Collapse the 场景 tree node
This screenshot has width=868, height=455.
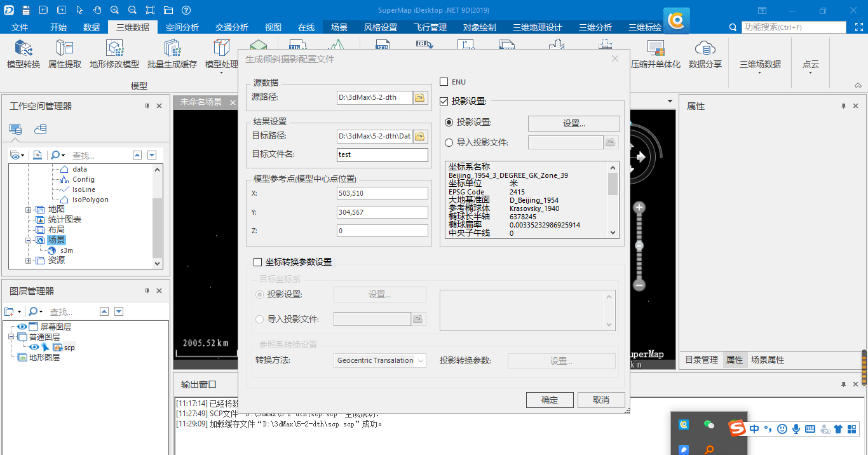pos(28,240)
